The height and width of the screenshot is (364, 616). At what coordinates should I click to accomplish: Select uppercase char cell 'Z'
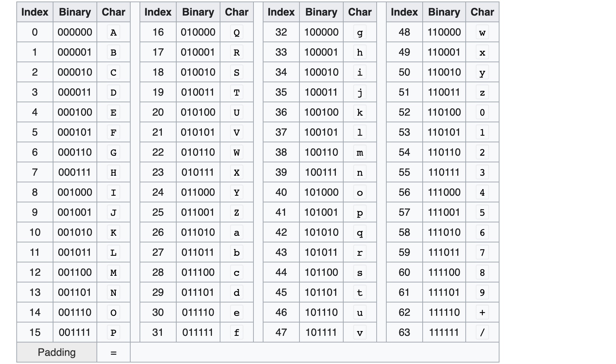(237, 212)
